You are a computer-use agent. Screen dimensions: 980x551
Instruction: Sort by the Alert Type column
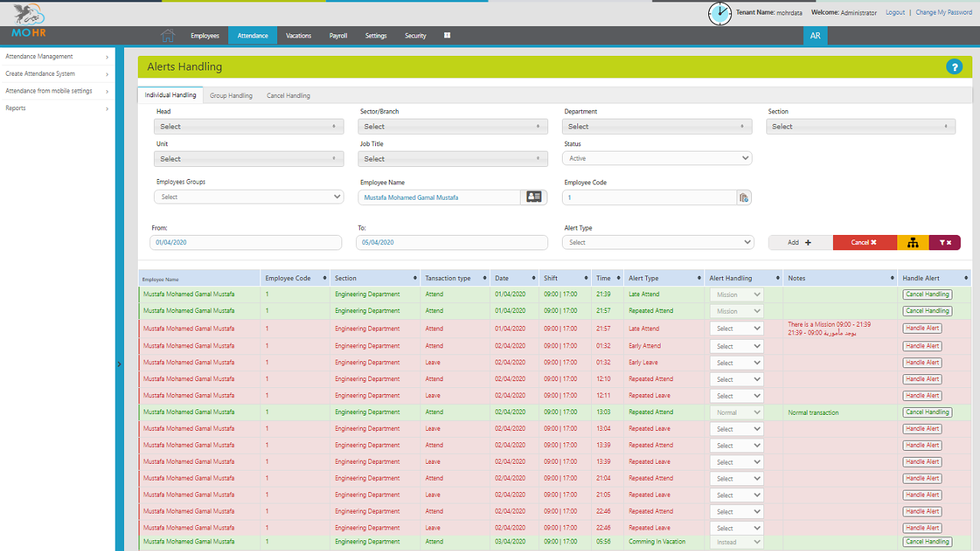[664, 278]
